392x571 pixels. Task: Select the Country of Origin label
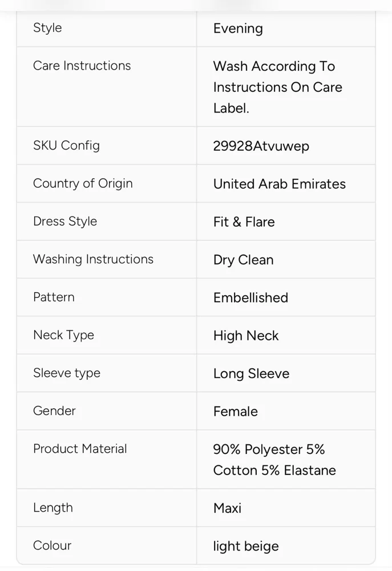[x=83, y=183]
